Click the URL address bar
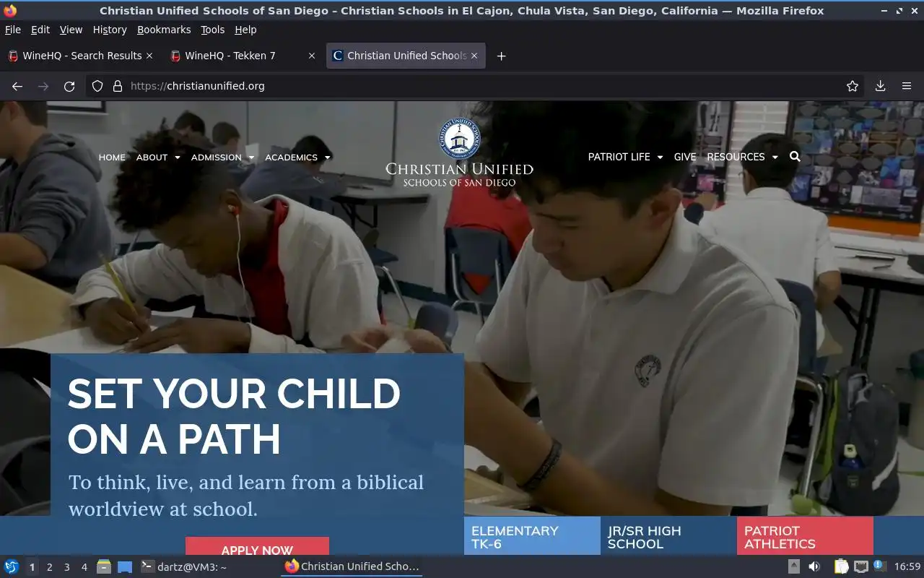Viewport: 924px width, 578px height. click(476, 86)
